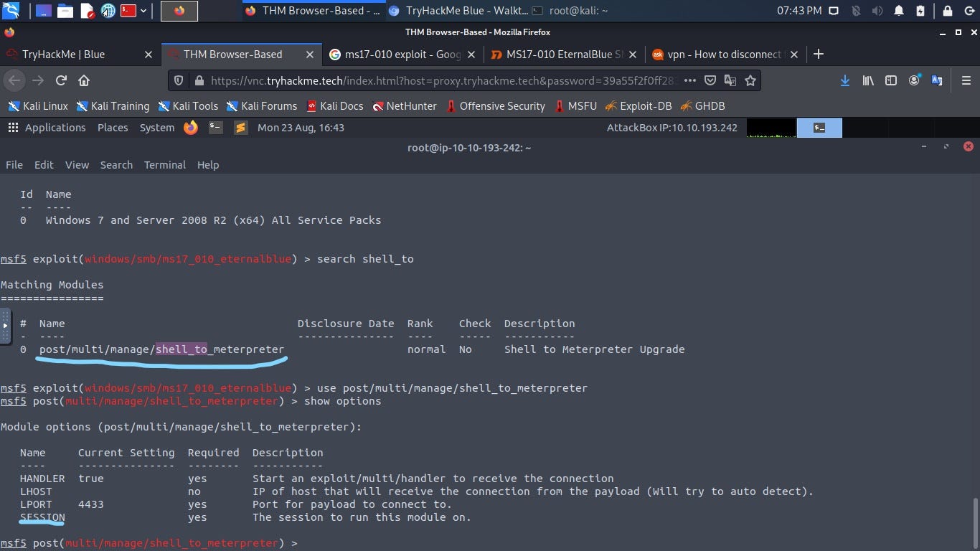
Task: Click the tracking protection shield icon
Action: point(179,80)
